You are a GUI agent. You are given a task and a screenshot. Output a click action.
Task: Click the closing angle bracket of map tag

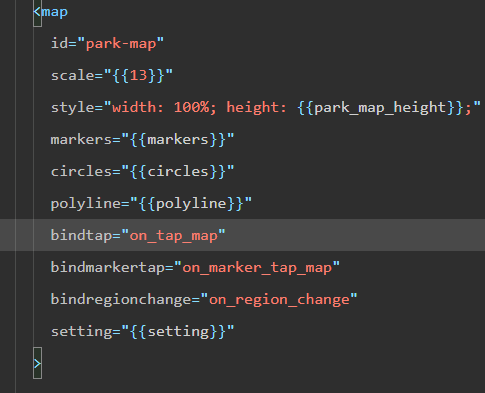(37, 364)
